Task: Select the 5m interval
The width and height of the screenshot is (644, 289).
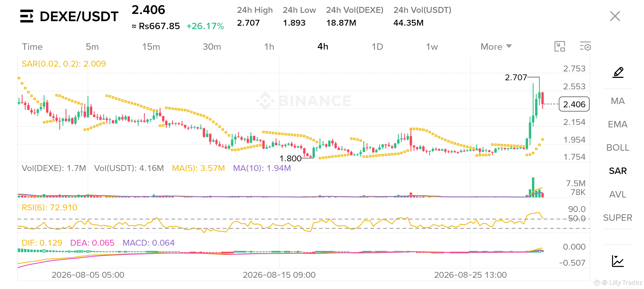Action: coord(92,47)
